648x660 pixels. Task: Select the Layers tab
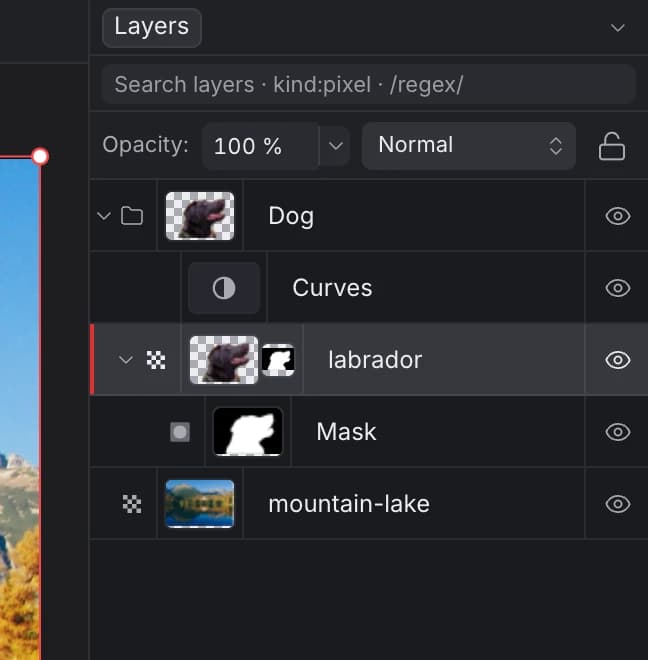[x=152, y=27]
